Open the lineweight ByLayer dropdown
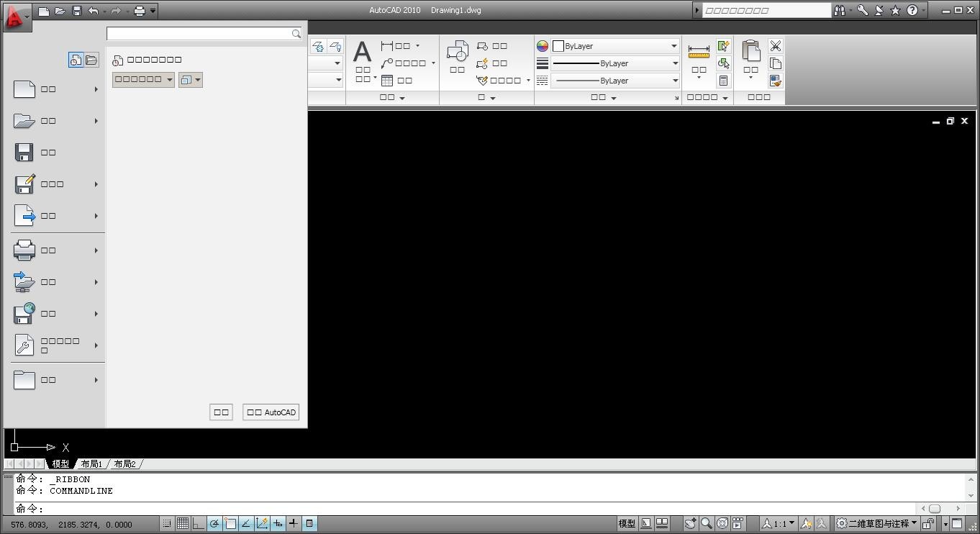980x534 pixels. [x=615, y=63]
